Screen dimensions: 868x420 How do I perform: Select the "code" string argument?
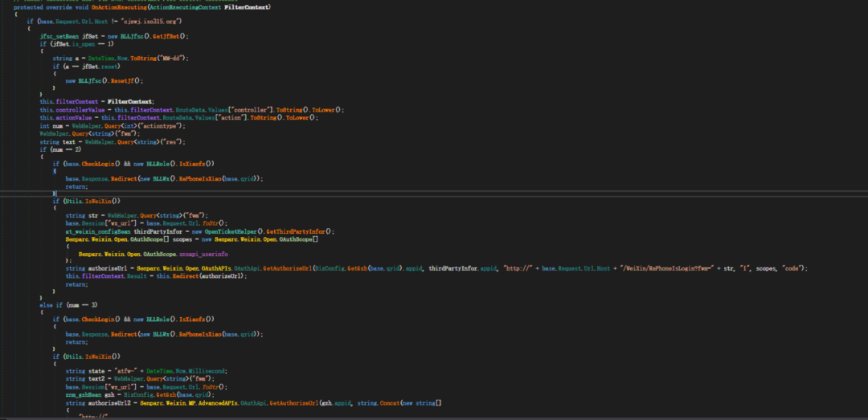coord(793,268)
